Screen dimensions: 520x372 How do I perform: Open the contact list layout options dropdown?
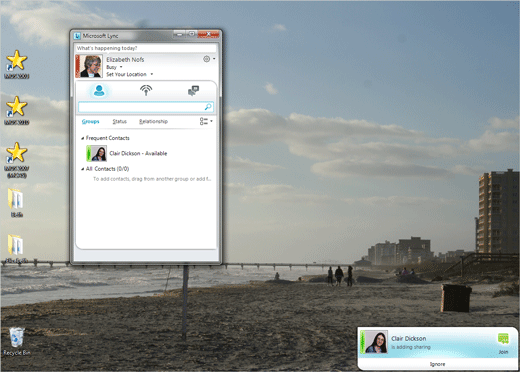pos(206,121)
